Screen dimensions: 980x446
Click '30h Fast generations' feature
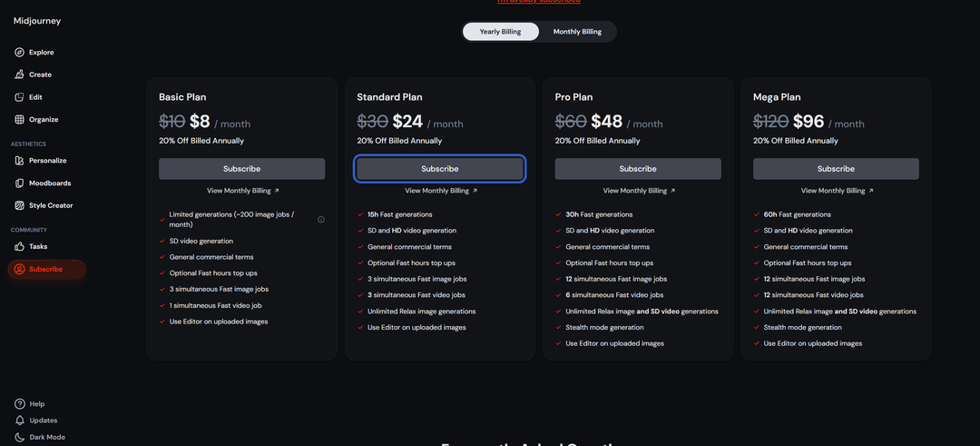(x=599, y=214)
